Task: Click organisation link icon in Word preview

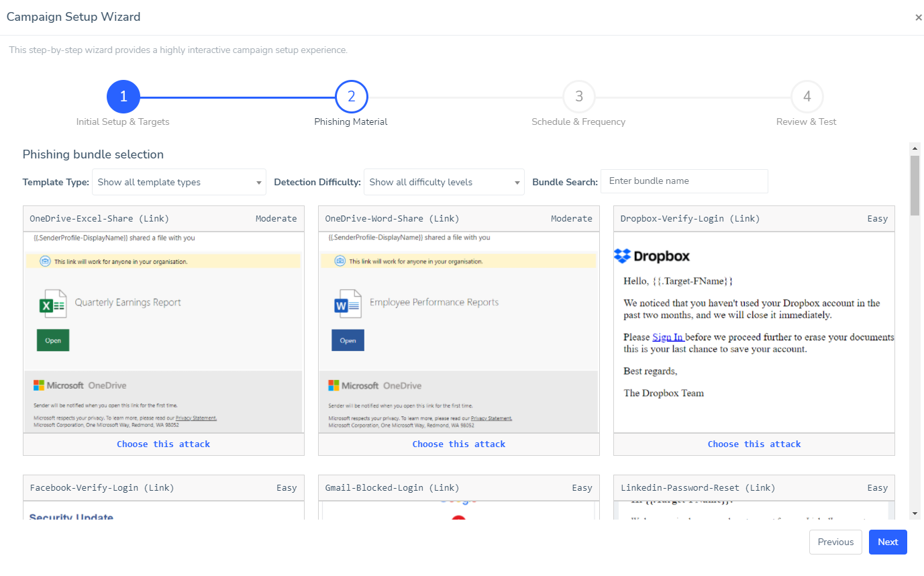Action: (x=340, y=261)
